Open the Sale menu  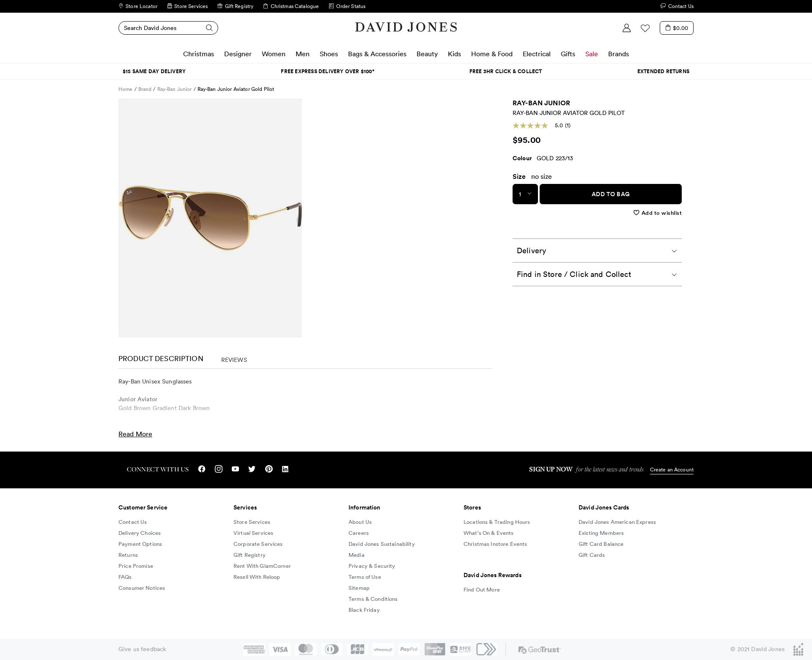click(x=591, y=54)
